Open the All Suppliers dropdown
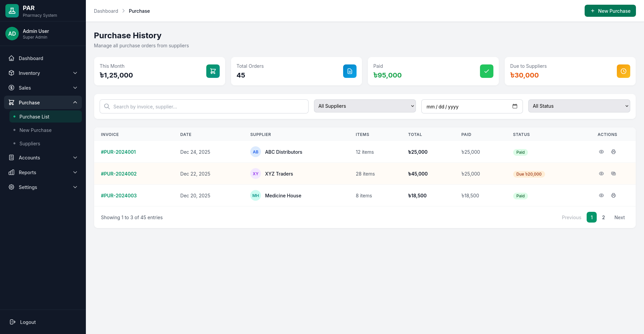The width and height of the screenshot is (644, 334). 365,106
